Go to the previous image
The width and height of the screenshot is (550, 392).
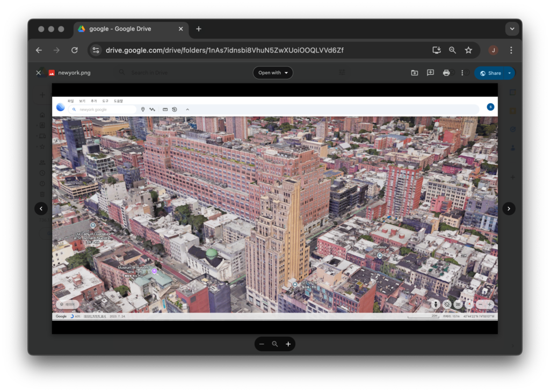click(x=41, y=209)
